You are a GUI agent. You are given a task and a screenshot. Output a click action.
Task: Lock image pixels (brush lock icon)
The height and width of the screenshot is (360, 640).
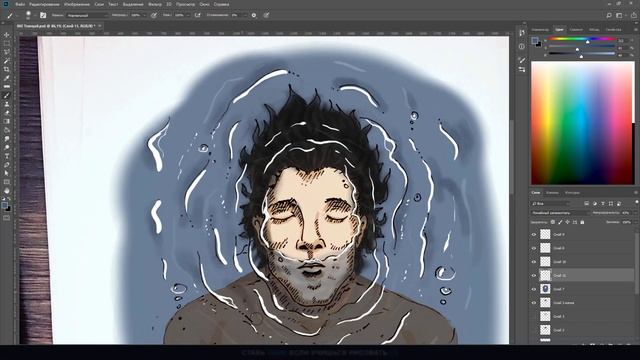coord(560,222)
